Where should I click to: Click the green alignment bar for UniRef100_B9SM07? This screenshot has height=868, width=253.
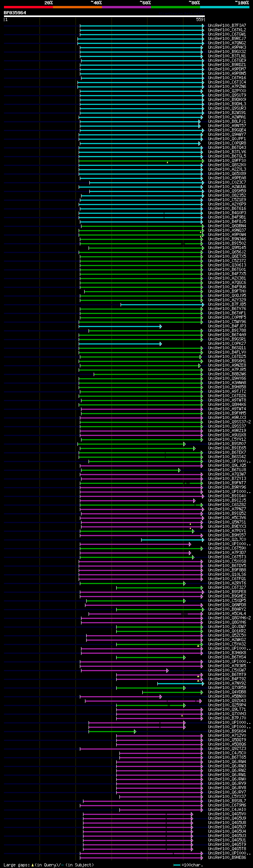[132, 444]
